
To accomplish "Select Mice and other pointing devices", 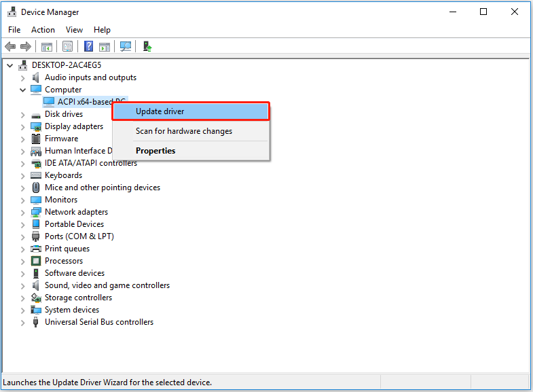I will pyautogui.click(x=102, y=188).
